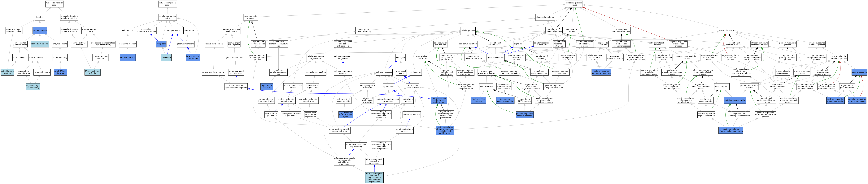Click 'positive regulation of MAPK cascade' node
Viewport: 868px width, 184px height.
[525, 115]
